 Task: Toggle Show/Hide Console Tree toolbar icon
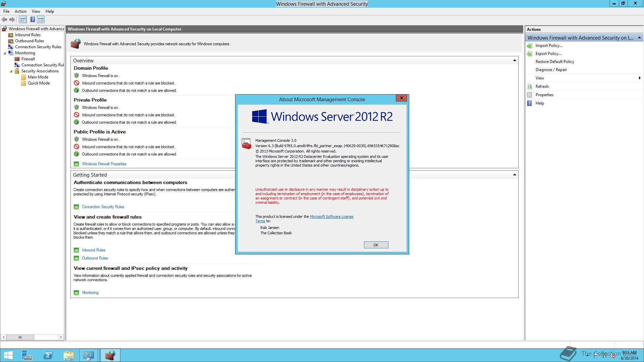(x=23, y=20)
